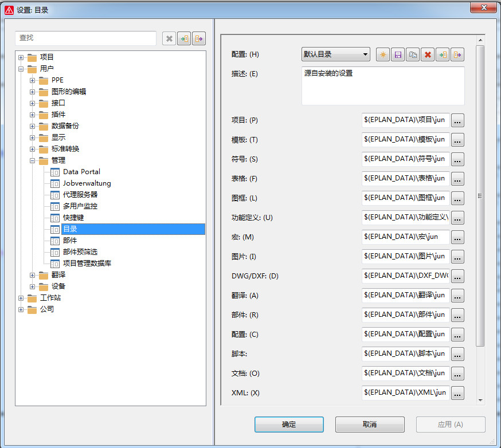
Task: Click the 确定 button
Action: (289, 425)
